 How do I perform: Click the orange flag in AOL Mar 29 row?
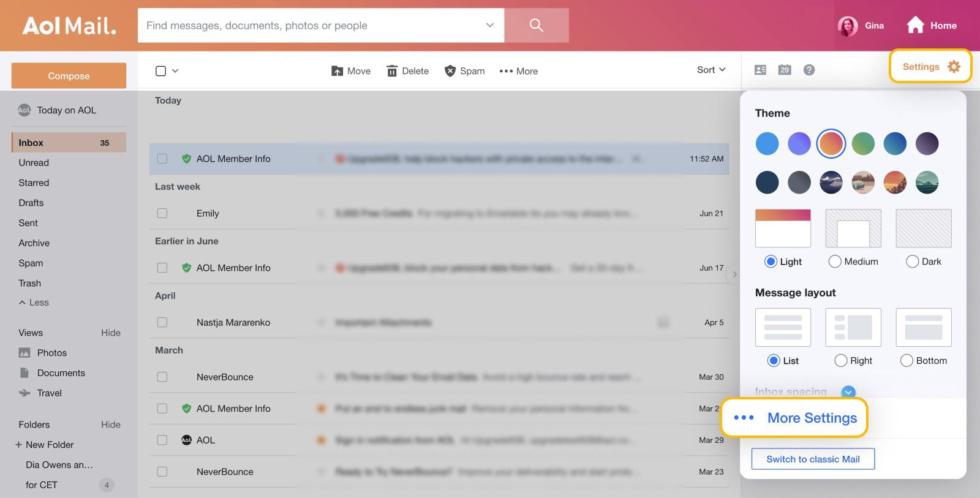[320, 440]
